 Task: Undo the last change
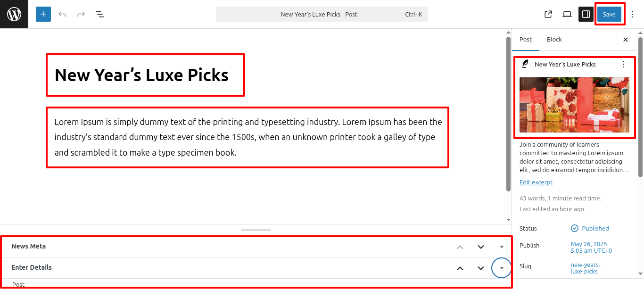point(62,14)
